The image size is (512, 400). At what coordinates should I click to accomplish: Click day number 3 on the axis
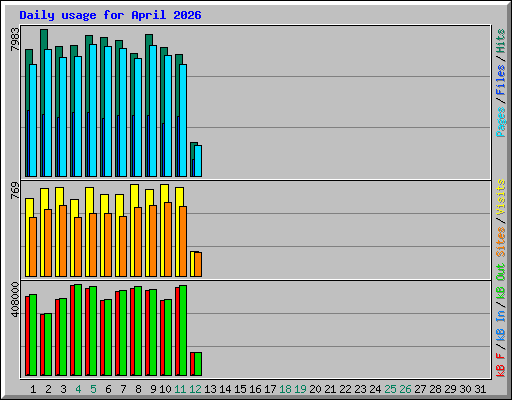[x=63, y=389]
